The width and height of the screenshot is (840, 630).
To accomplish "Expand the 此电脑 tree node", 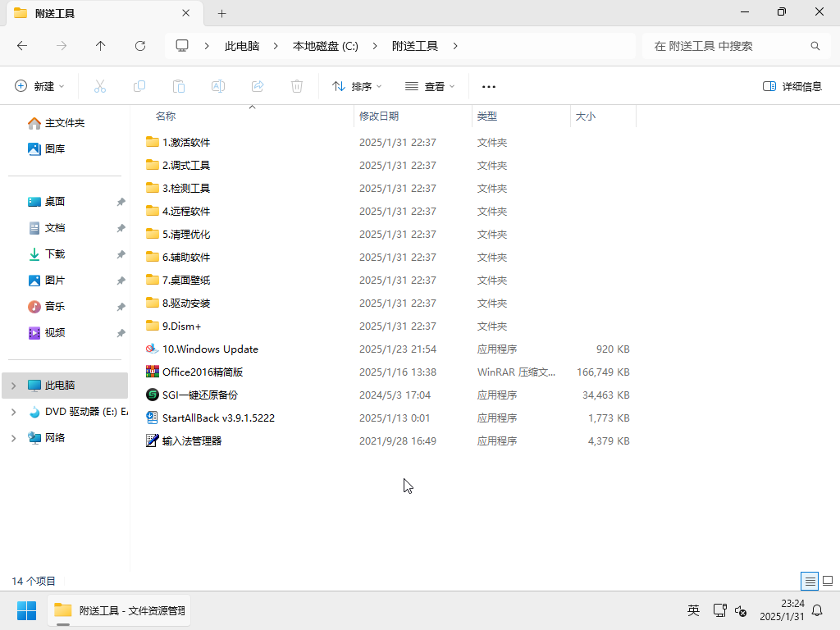I will click(x=13, y=385).
